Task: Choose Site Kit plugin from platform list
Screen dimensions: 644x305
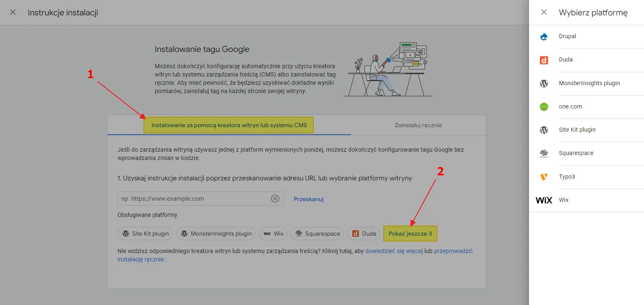Action: tap(587, 130)
